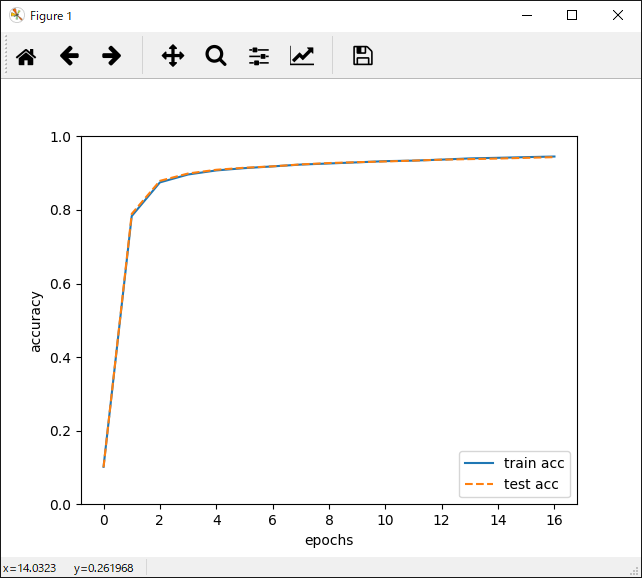
Task: Click the dashed orange line sample in the legend
Action: pos(478,485)
